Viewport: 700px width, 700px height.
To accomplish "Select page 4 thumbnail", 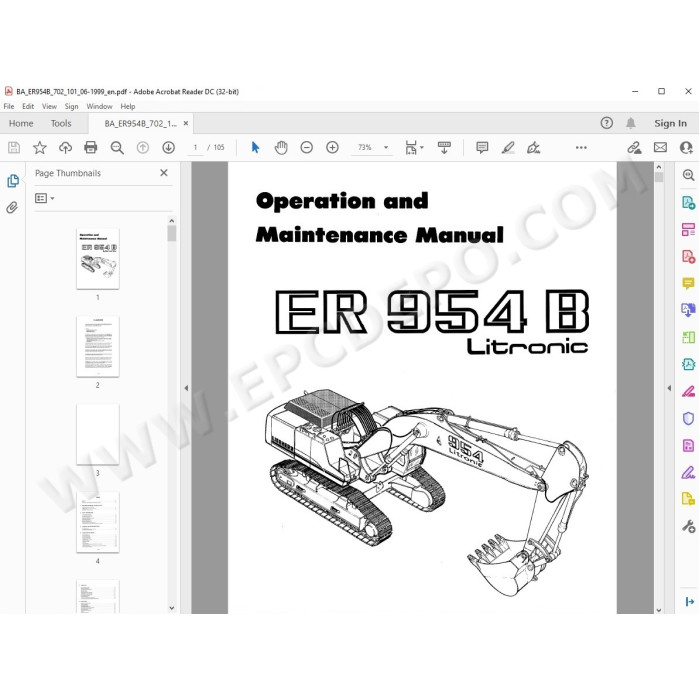I will click(98, 522).
